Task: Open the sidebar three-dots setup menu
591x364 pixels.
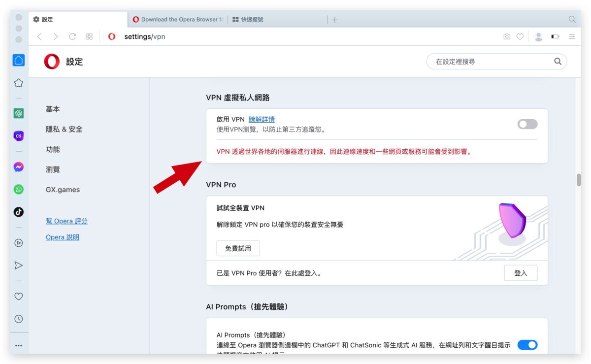Action: point(18,345)
